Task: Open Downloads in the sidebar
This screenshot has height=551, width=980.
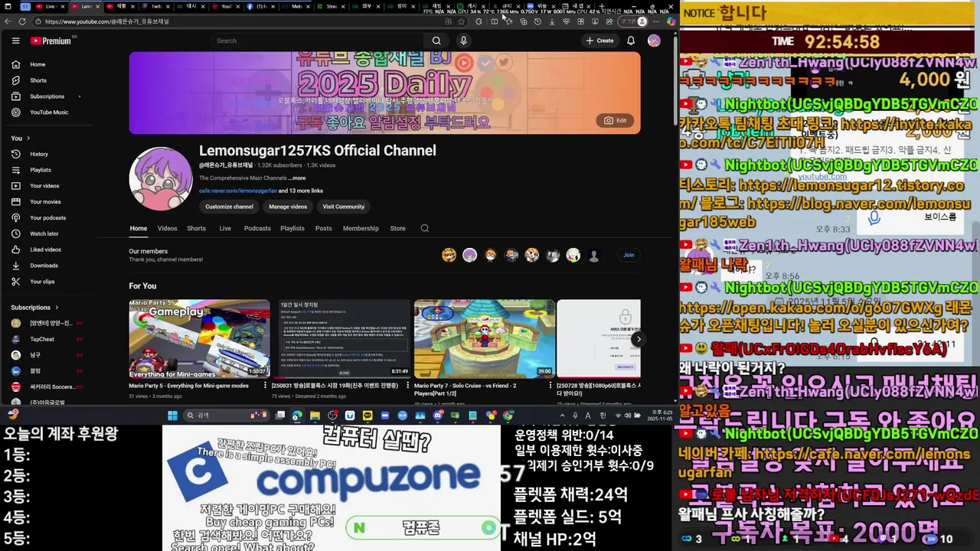Action: pos(44,266)
